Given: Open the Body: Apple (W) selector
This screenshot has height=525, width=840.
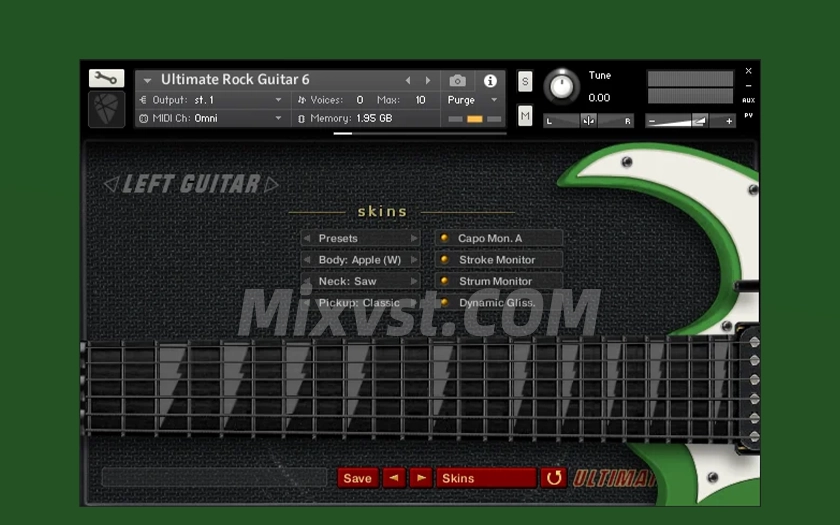Looking at the screenshot, I should point(360,260).
